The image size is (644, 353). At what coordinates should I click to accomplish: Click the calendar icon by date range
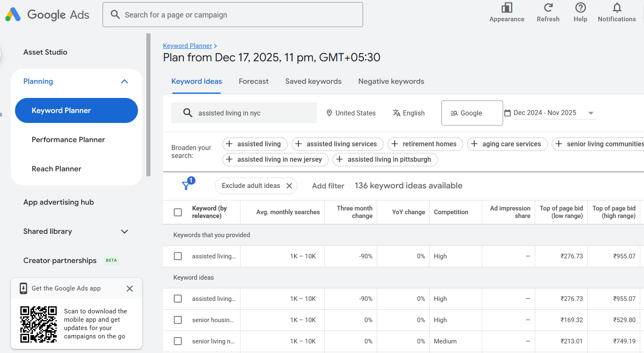pyautogui.click(x=507, y=113)
